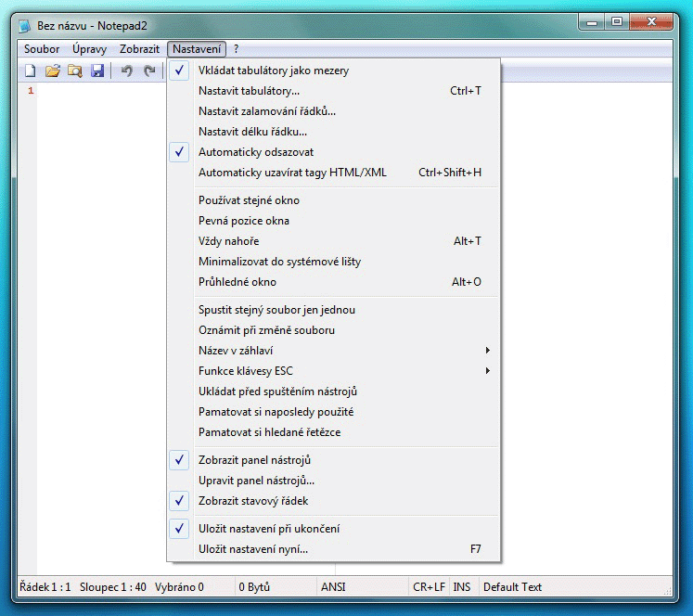The image size is (693, 616).
Task: Uncheck Zobrazit stavový řádek
Action: [334, 501]
